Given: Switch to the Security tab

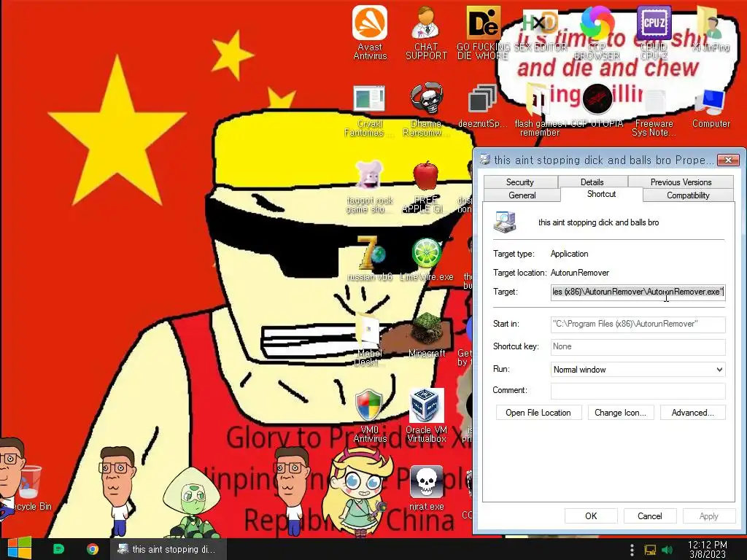Looking at the screenshot, I should pos(519,182).
